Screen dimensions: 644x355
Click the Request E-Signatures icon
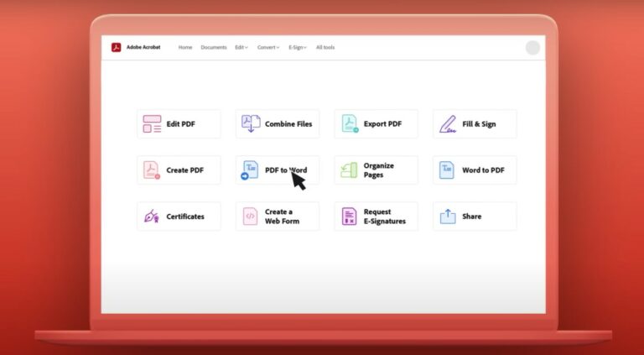(349, 217)
